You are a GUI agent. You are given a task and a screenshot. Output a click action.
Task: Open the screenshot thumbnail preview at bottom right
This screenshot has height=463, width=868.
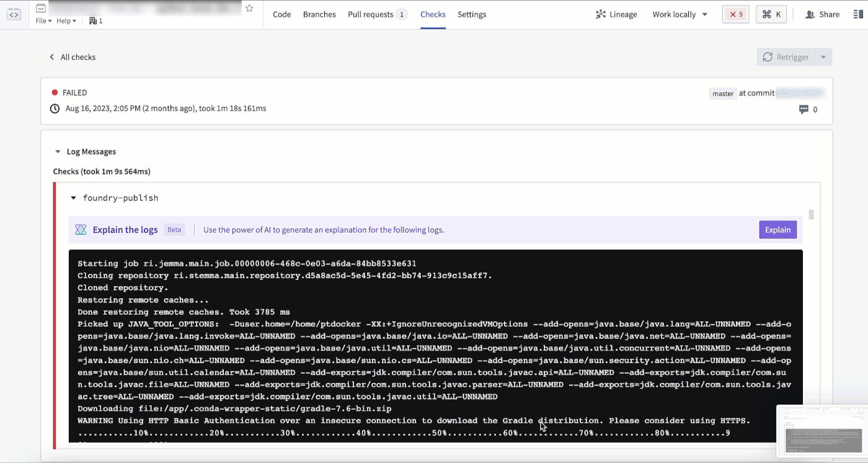tap(822, 431)
